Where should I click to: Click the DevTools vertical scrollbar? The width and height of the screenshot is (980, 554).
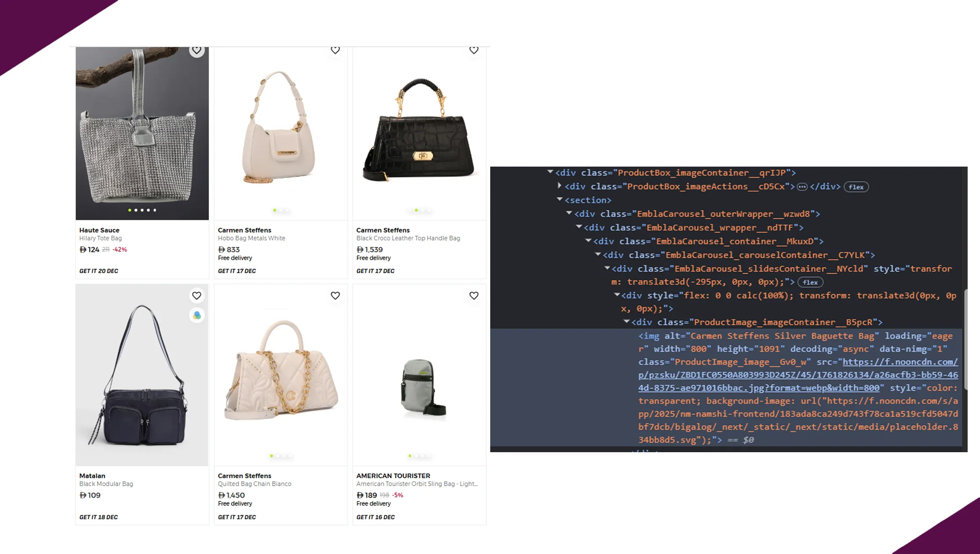pos(965,339)
